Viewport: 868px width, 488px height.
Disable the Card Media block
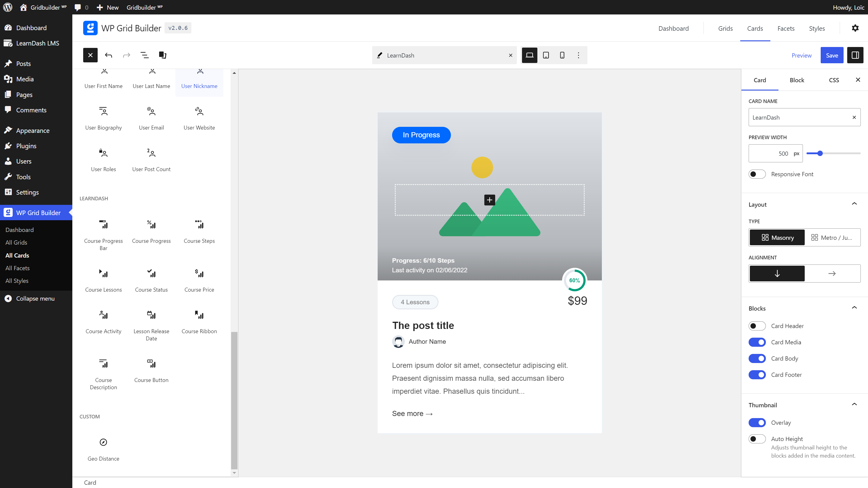[x=757, y=342]
